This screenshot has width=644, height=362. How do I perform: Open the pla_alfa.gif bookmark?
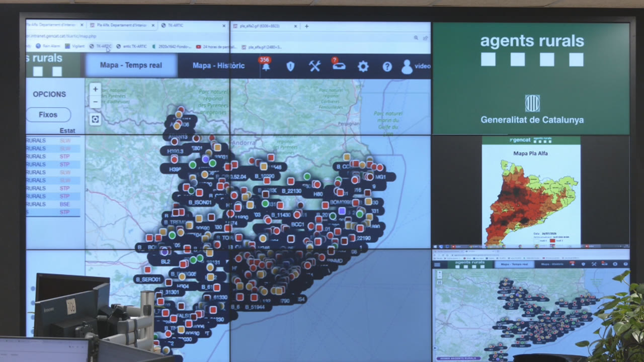tap(262, 47)
